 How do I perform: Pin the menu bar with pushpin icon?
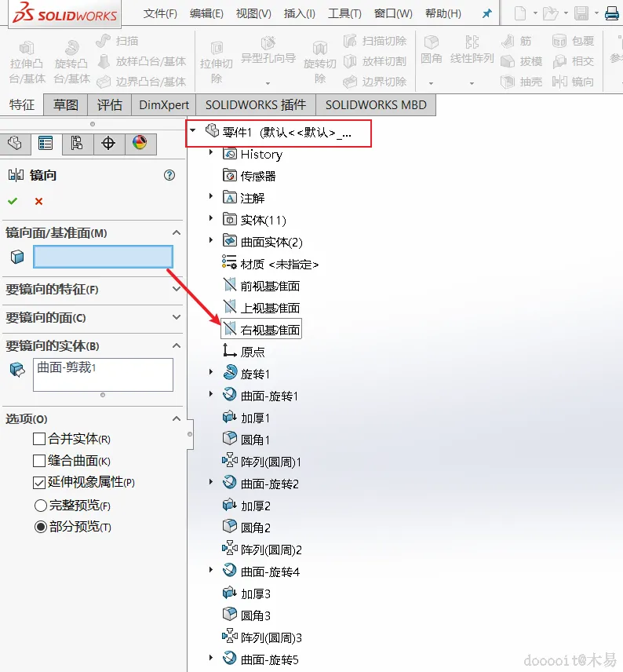[486, 13]
